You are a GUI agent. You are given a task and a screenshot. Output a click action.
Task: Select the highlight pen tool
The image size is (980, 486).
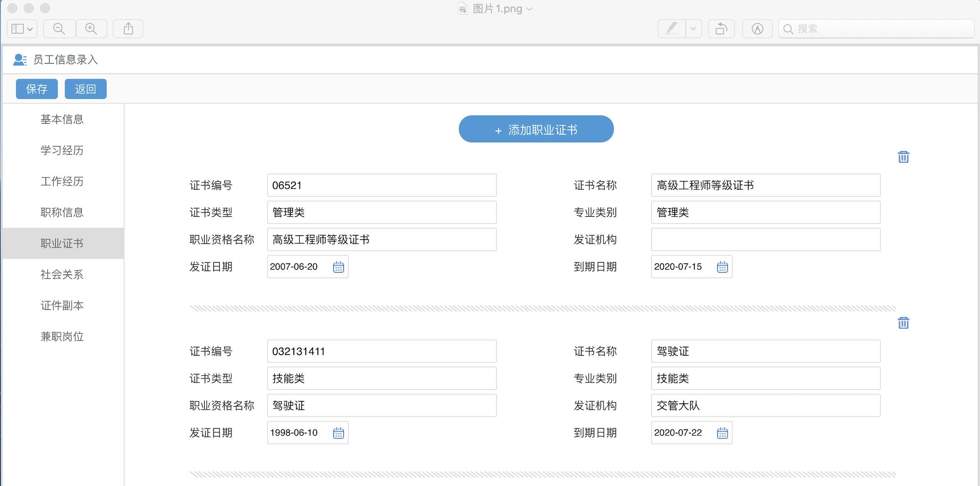671,29
